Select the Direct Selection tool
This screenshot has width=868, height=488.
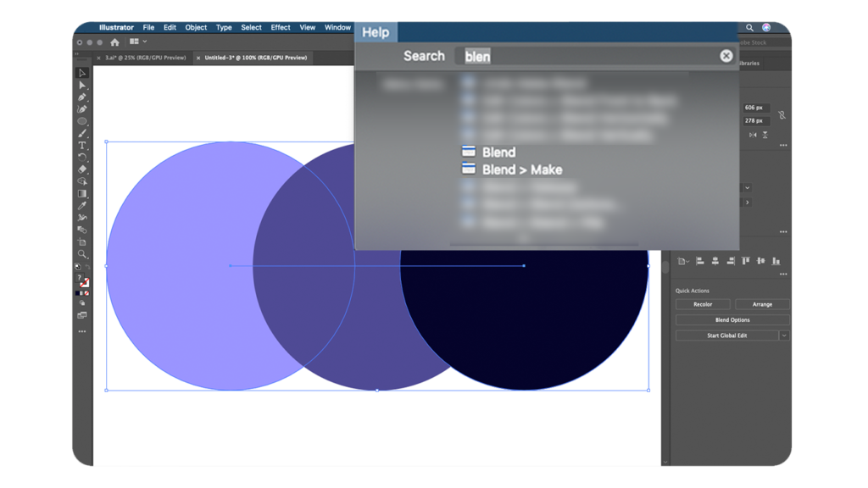[x=82, y=86]
